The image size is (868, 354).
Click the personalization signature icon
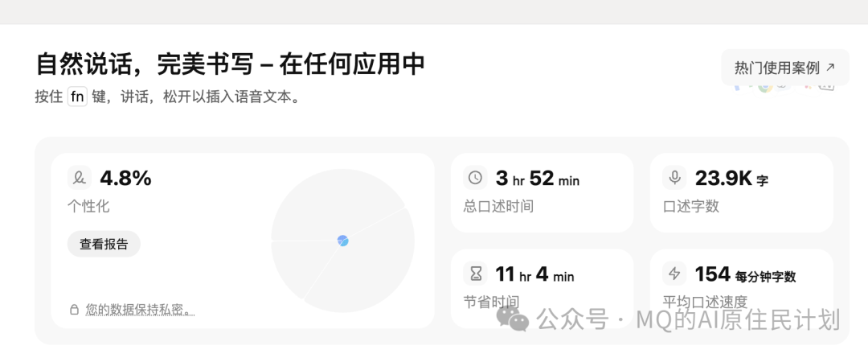click(x=79, y=178)
